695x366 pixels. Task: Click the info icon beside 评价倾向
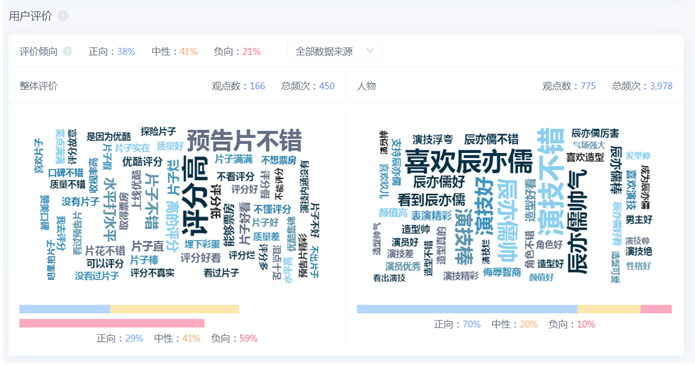pyautogui.click(x=67, y=51)
